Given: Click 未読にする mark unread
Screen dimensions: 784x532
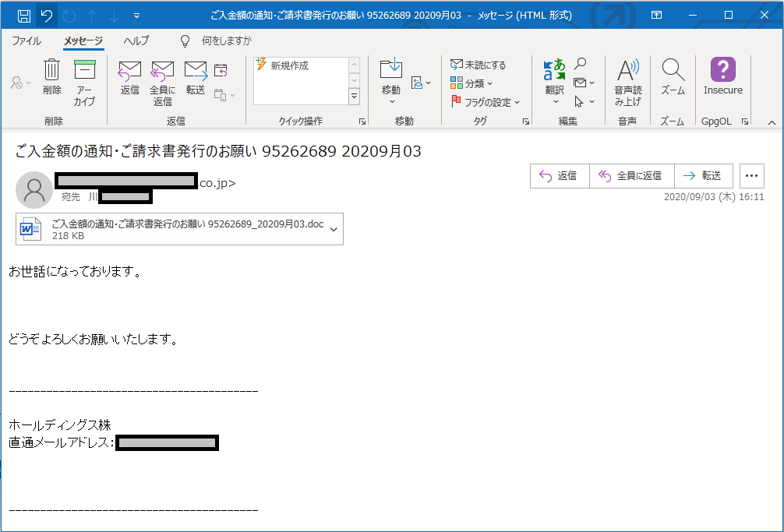Looking at the screenshot, I should [478, 65].
